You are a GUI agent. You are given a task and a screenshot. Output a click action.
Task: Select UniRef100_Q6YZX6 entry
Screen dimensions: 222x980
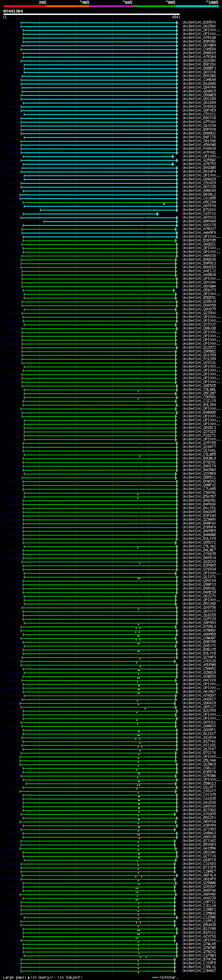coord(199,72)
